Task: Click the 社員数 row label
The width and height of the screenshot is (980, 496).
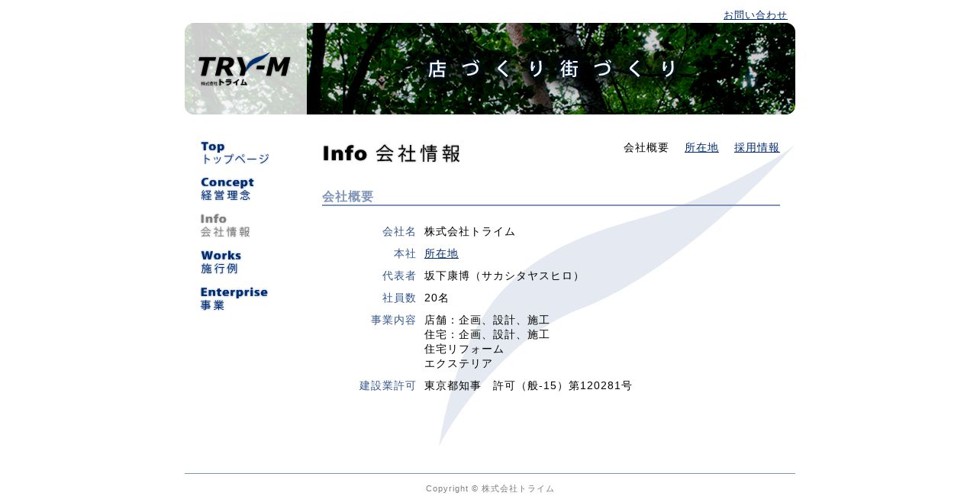Action: click(399, 298)
